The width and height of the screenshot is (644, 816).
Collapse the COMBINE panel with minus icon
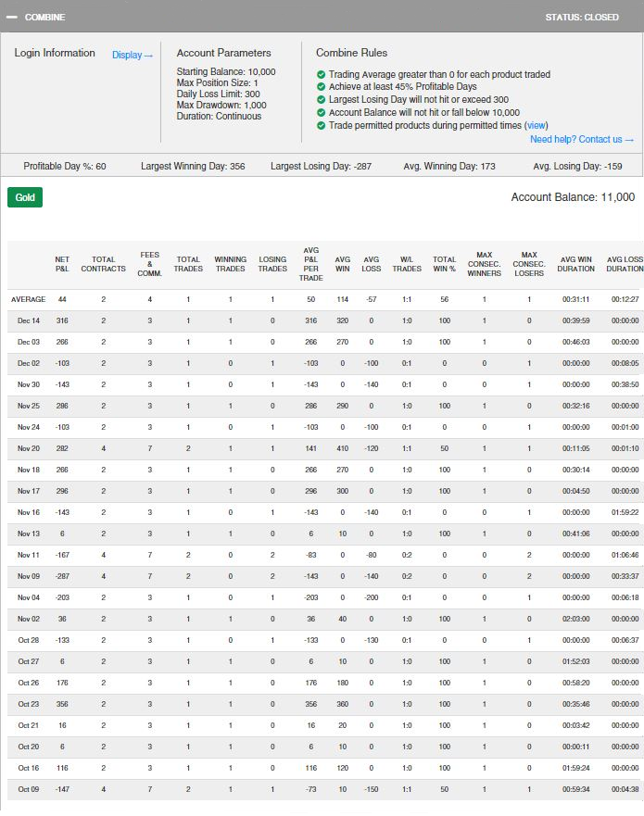coord(13,17)
